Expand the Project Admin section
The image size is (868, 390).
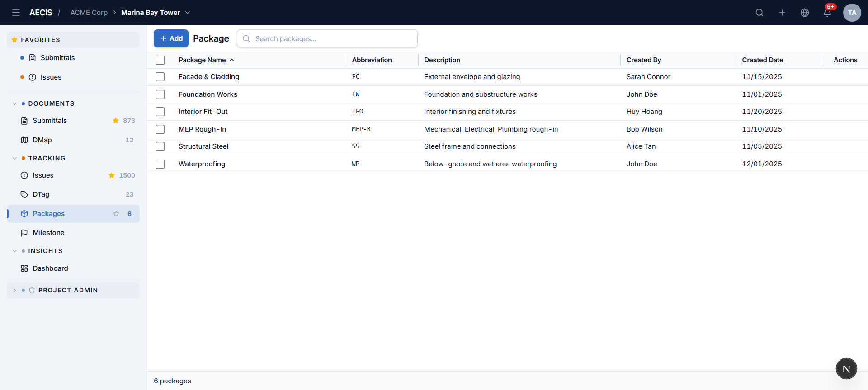14,290
